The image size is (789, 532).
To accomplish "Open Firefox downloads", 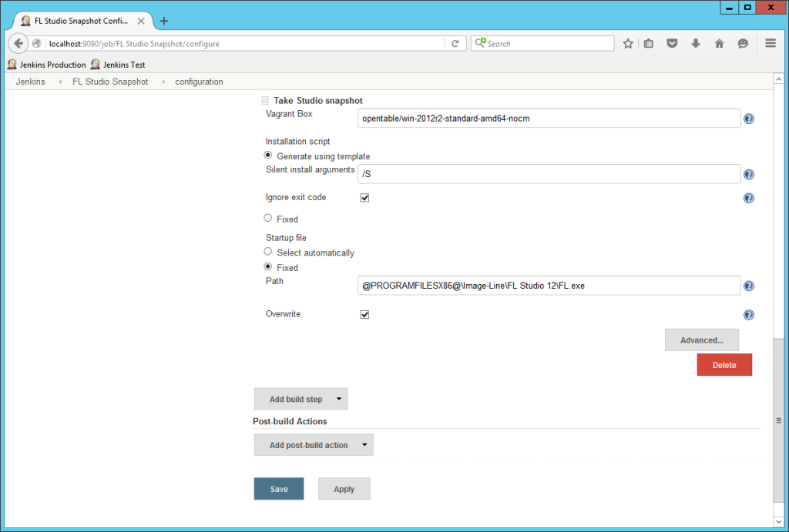I will click(695, 43).
